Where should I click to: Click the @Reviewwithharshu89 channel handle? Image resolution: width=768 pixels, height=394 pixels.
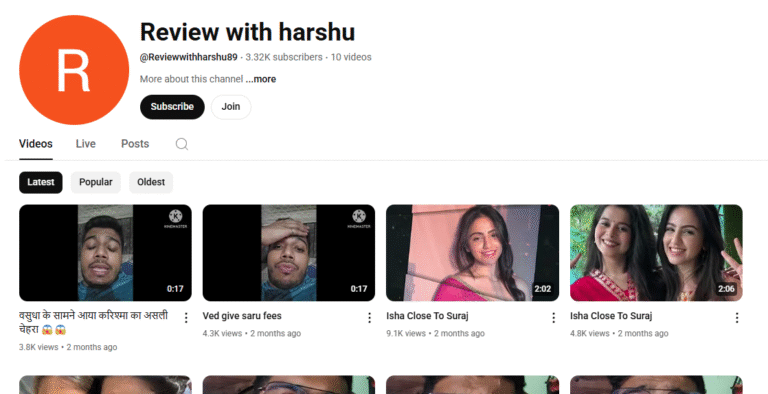(x=189, y=57)
